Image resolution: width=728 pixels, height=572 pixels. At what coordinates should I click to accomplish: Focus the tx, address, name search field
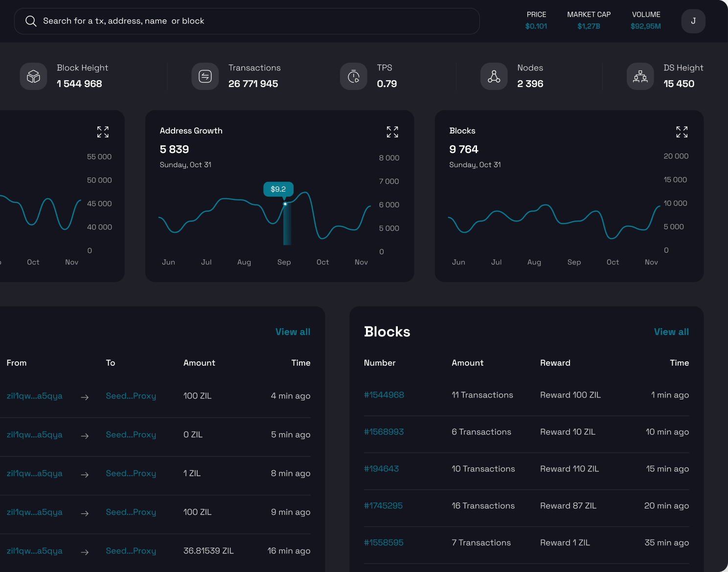[247, 21]
